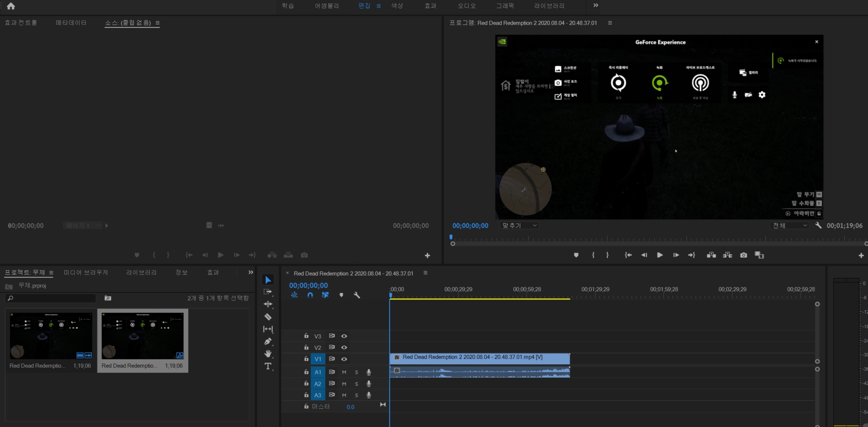Open 정보 tab in project panel
The height and width of the screenshot is (427, 868).
coord(182,272)
